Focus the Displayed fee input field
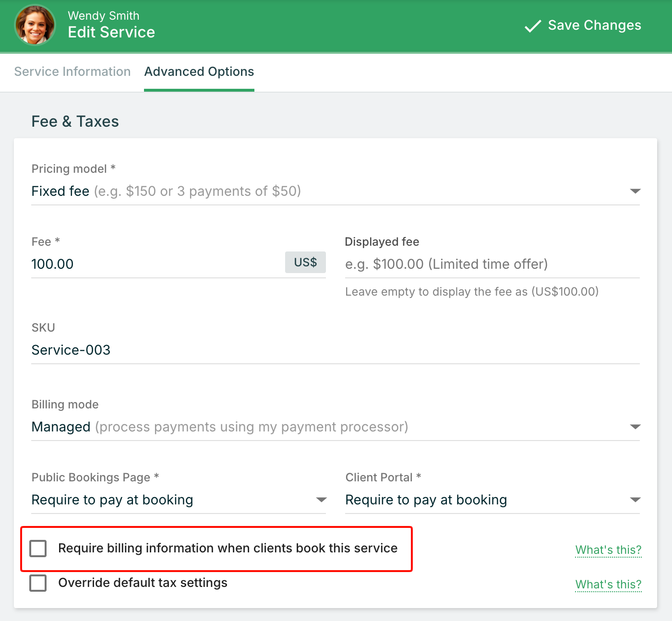The width and height of the screenshot is (672, 621). coord(492,264)
